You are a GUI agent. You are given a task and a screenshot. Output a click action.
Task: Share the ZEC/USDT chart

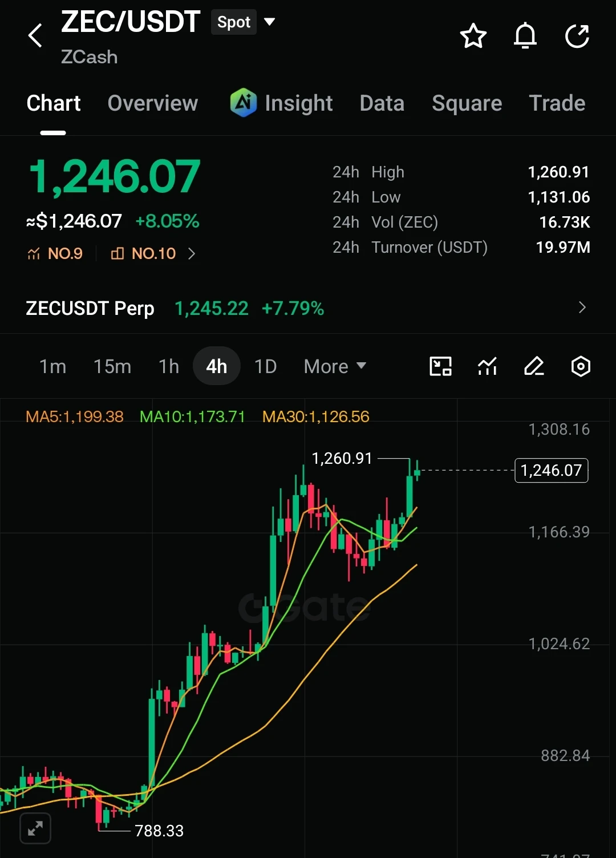click(x=577, y=36)
